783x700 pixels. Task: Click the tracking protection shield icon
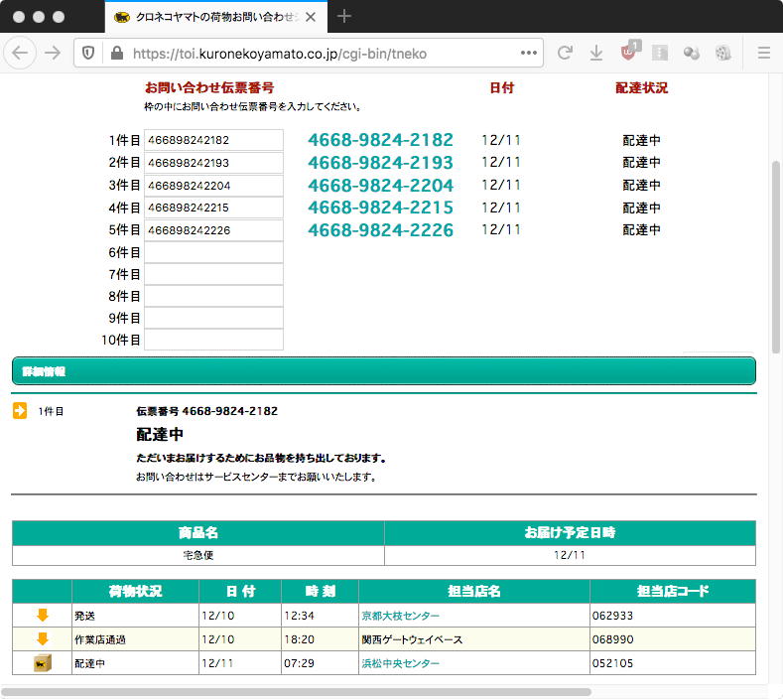(88, 53)
